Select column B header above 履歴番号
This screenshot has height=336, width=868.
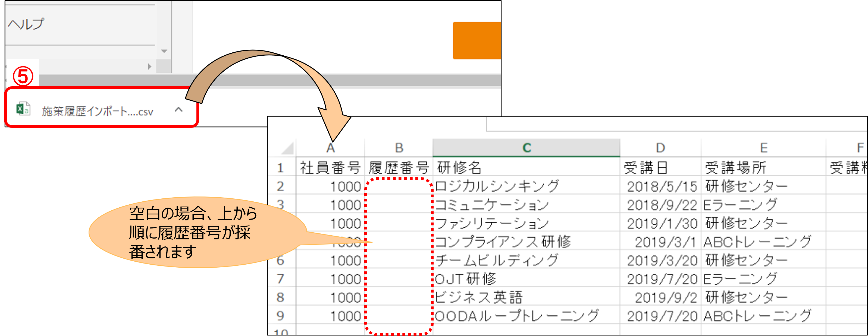point(399,147)
